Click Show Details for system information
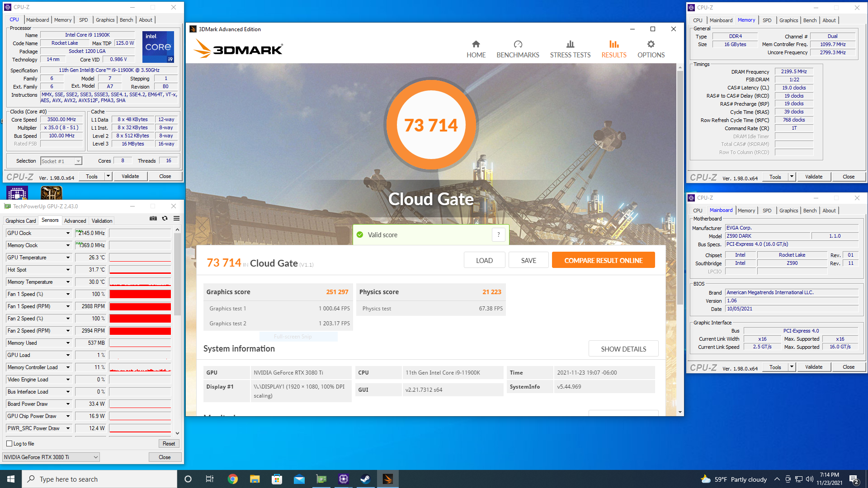 623,349
